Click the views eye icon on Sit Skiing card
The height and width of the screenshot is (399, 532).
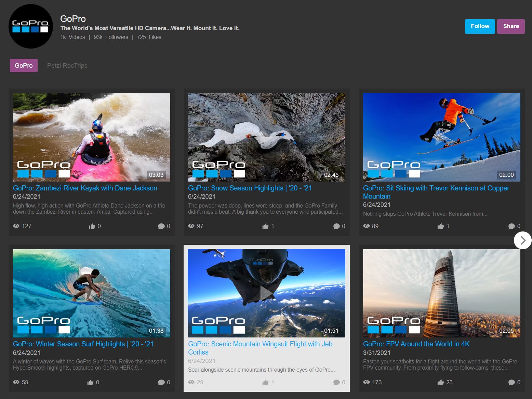click(x=366, y=226)
